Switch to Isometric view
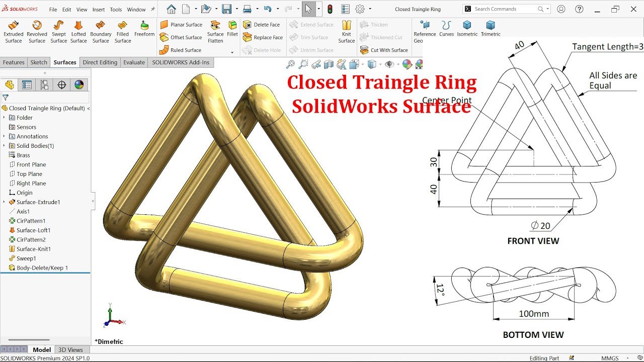 coord(467,29)
